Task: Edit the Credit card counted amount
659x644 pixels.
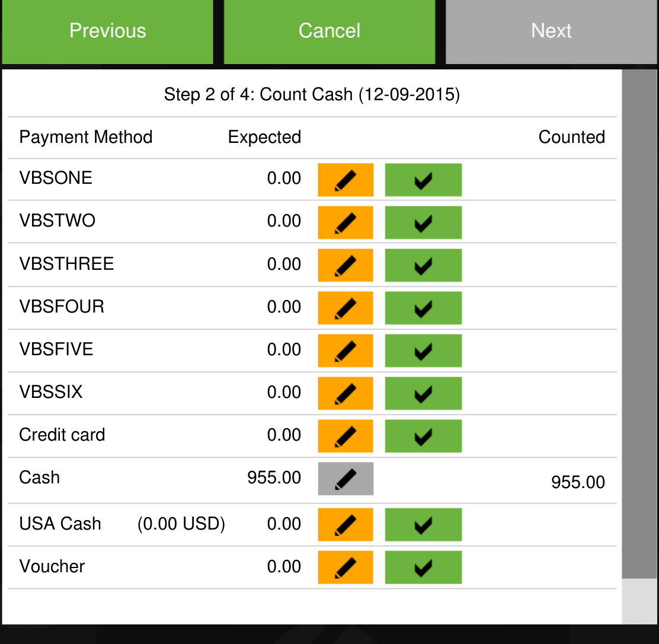Action: pos(346,436)
